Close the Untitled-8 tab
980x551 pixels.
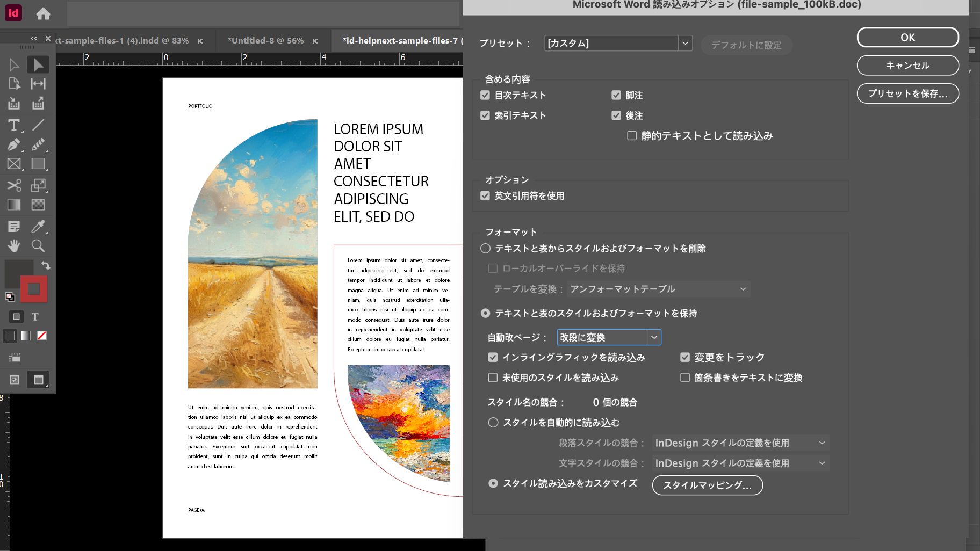pos(315,41)
